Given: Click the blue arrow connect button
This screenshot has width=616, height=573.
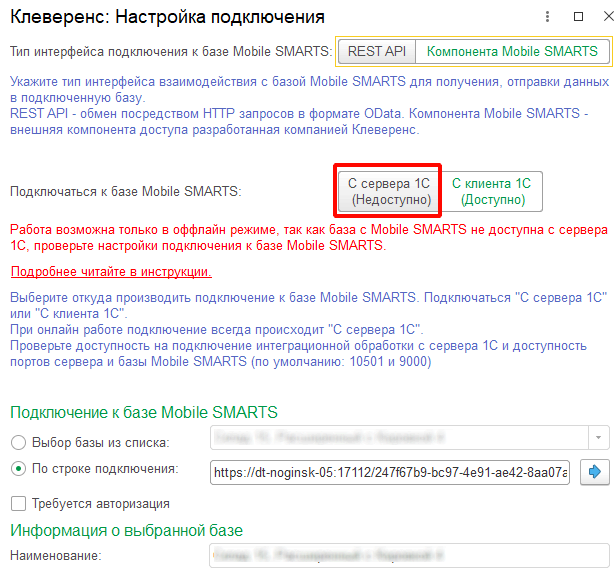Looking at the screenshot, I should click(x=595, y=472).
